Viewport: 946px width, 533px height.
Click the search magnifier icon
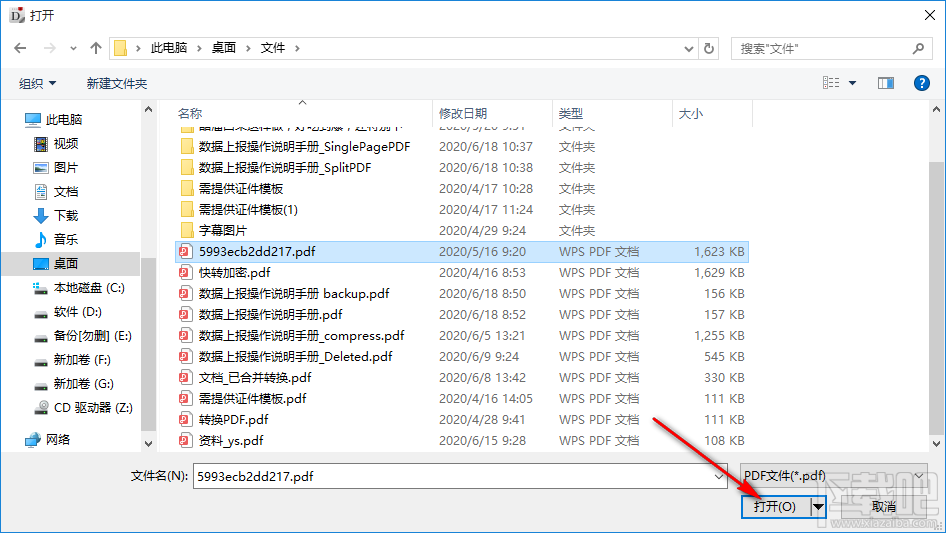point(918,48)
